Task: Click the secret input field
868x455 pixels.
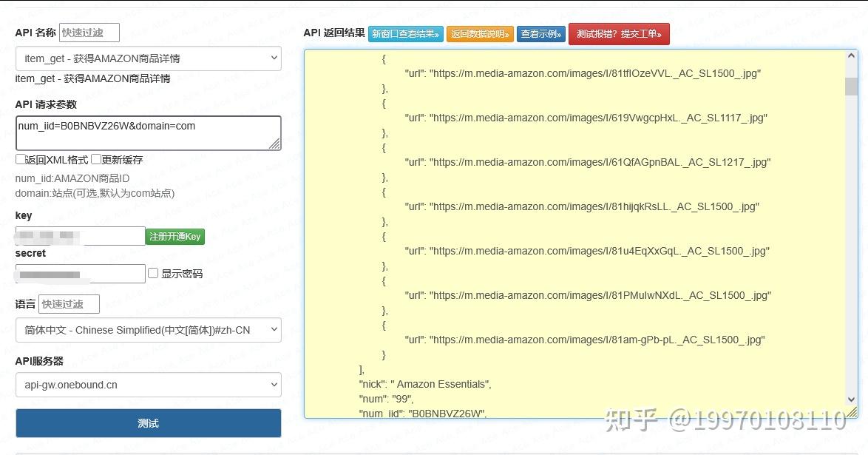Action: click(81, 274)
